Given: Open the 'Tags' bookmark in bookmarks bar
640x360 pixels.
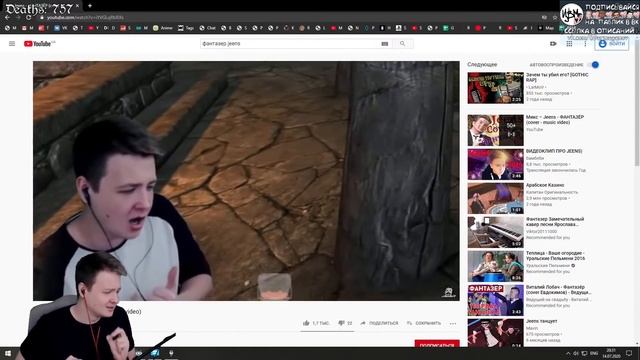Looking at the screenshot, I should coord(186,28).
